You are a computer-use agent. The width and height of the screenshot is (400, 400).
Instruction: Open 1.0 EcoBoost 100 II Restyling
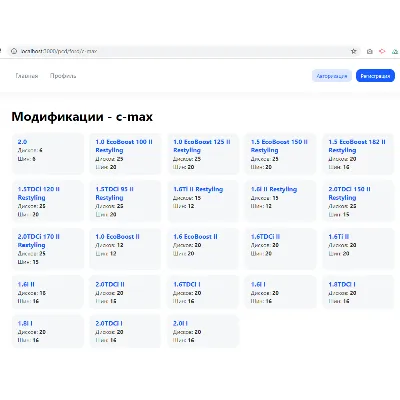(124, 146)
